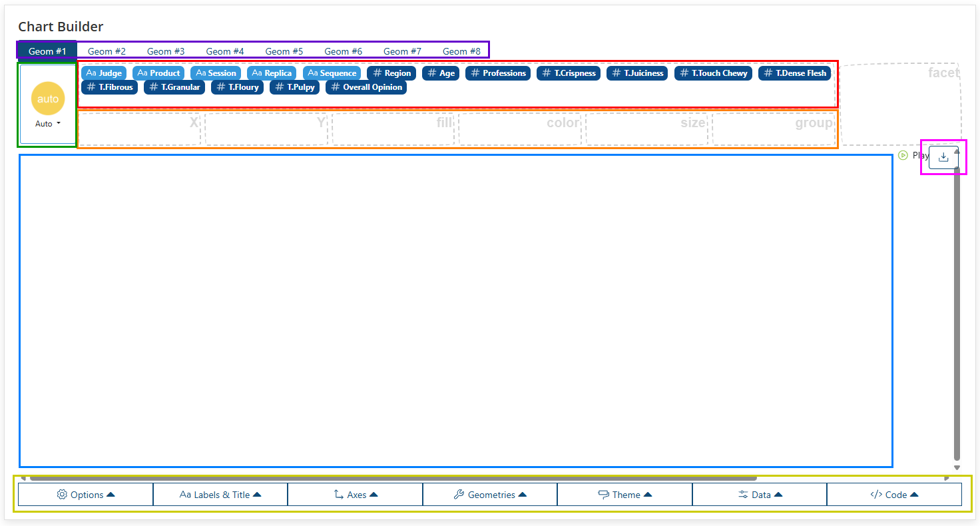Open the Auto geometry dropdown
This screenshot has width=980, height=526.
click(48, 124)
